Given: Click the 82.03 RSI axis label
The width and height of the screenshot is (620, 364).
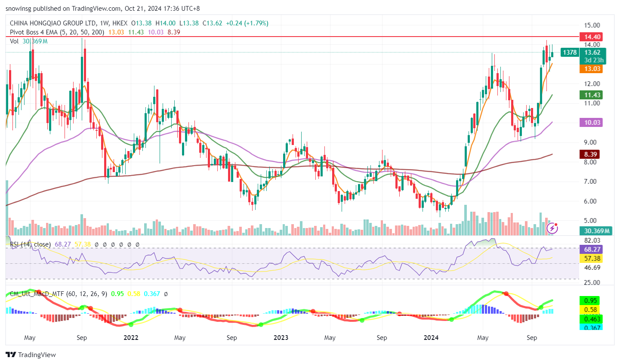Looking at the screenshot, I should (x=592, y=241).
